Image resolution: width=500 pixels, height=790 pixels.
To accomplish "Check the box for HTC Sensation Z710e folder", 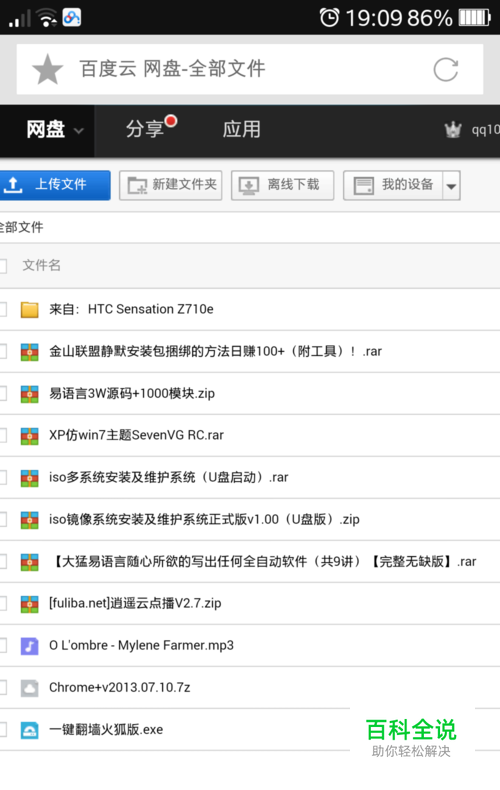I will [x=3, y=309].
